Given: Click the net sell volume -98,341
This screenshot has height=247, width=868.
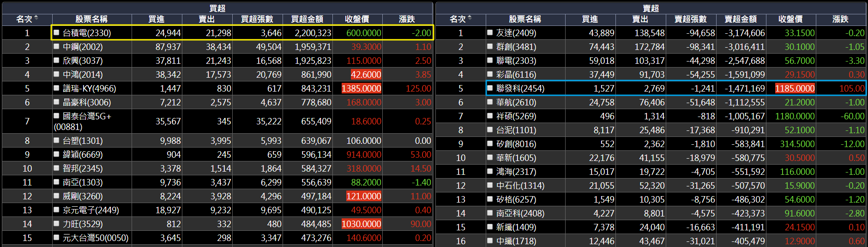Looking at the screenshot, I should [700, 47].
